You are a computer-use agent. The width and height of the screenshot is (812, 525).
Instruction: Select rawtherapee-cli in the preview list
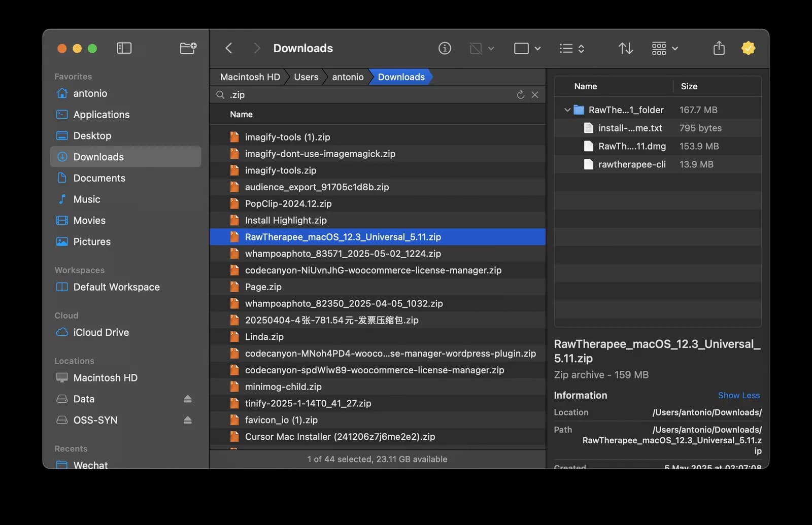[658, 164]
